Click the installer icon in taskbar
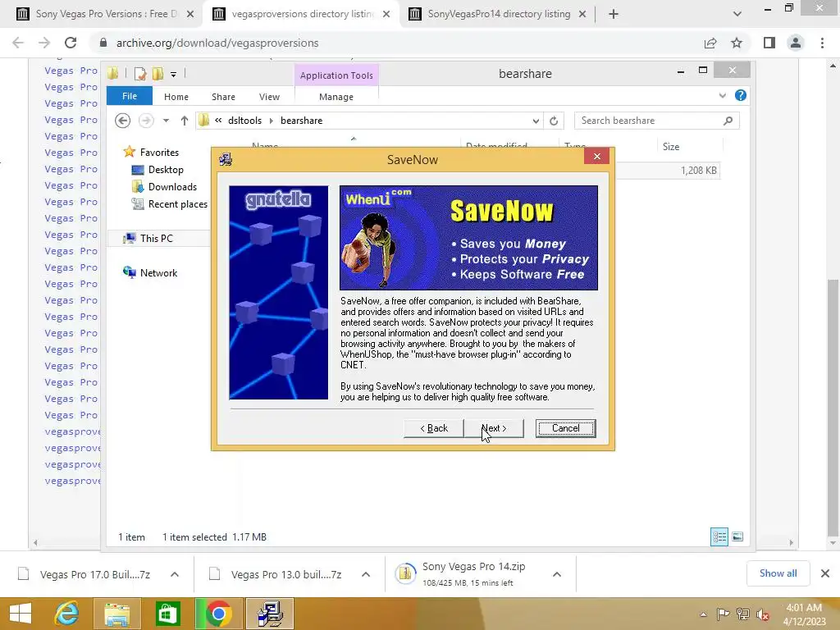 [270, 614]
